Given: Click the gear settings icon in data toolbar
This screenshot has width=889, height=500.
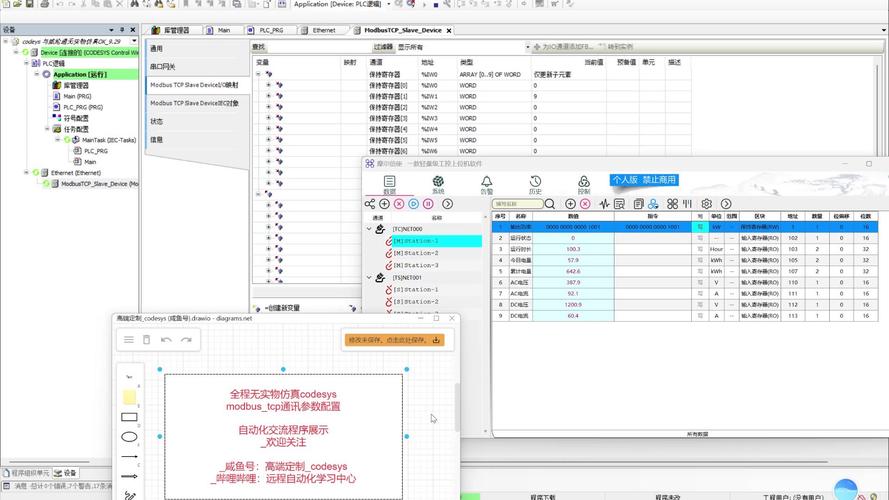Looking at the screenshot, I should point(706,204).
